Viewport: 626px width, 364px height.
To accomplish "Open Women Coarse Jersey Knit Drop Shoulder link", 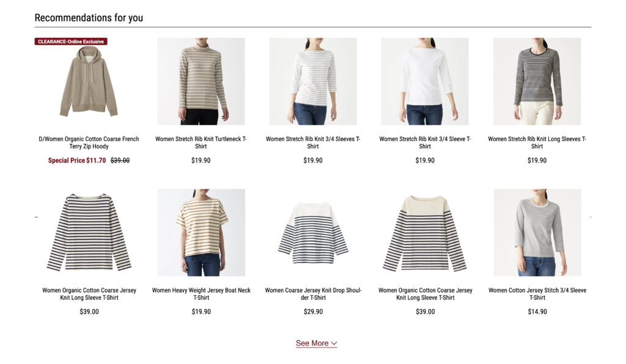I will 314,294.
